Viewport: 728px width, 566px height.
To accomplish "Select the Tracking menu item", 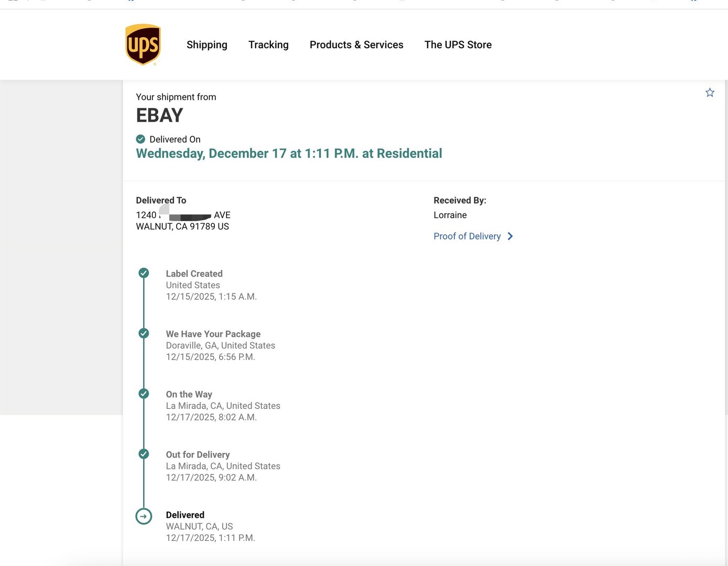I will 268,45.
